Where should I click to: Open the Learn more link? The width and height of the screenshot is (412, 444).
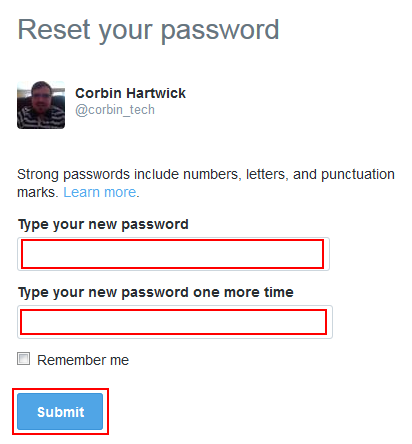coord(100,192)
